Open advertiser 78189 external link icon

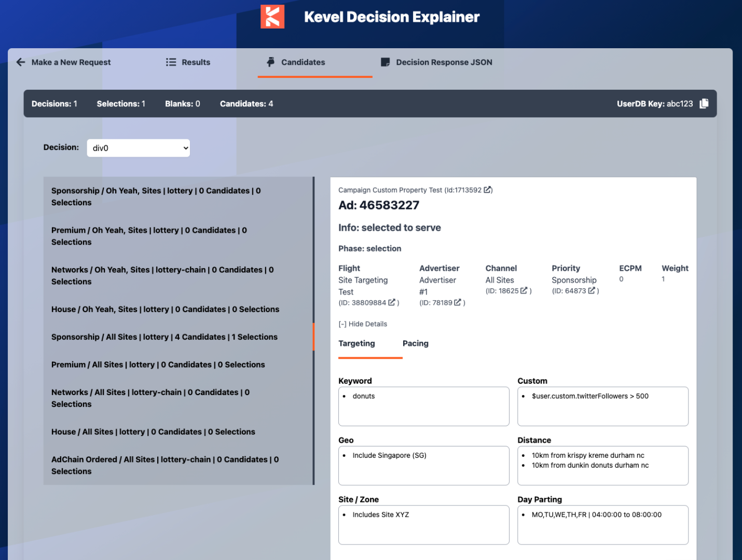[458, 302]
